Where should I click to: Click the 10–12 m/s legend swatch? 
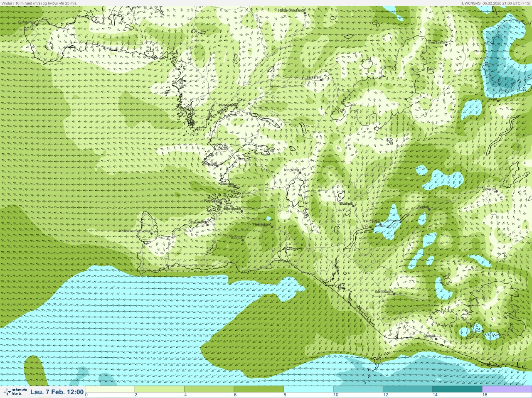(x=358, y=389)
